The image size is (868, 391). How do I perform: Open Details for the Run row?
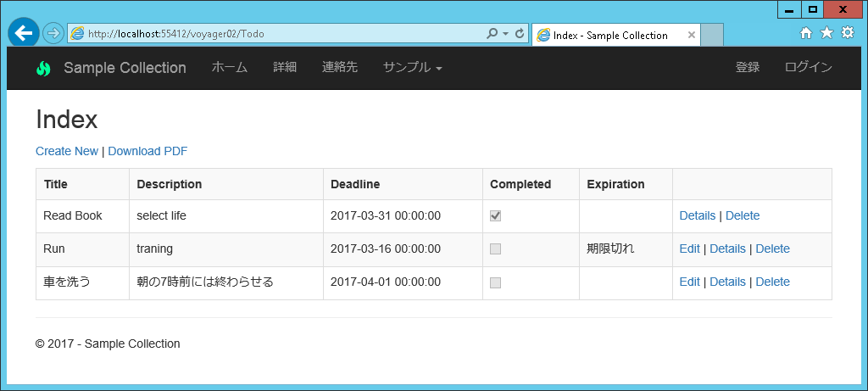[727, 249]
